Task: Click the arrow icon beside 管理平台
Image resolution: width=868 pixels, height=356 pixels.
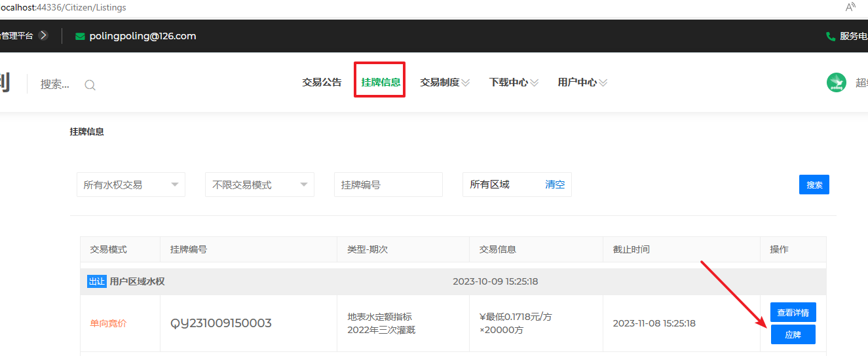Action: 43,36
